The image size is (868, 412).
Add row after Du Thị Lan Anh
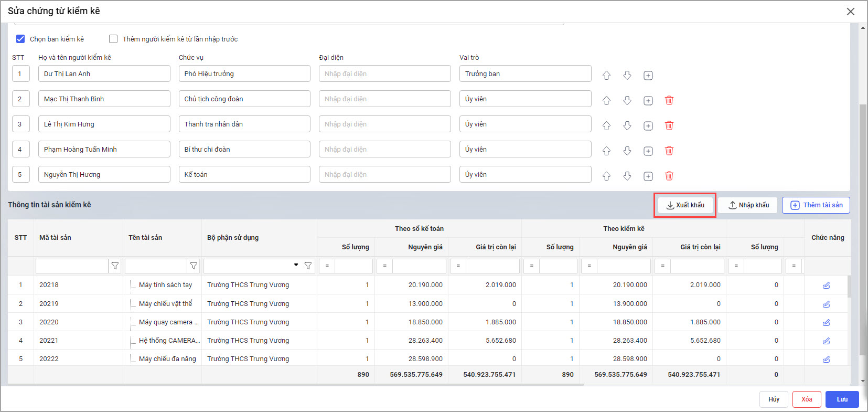(648, 76)
